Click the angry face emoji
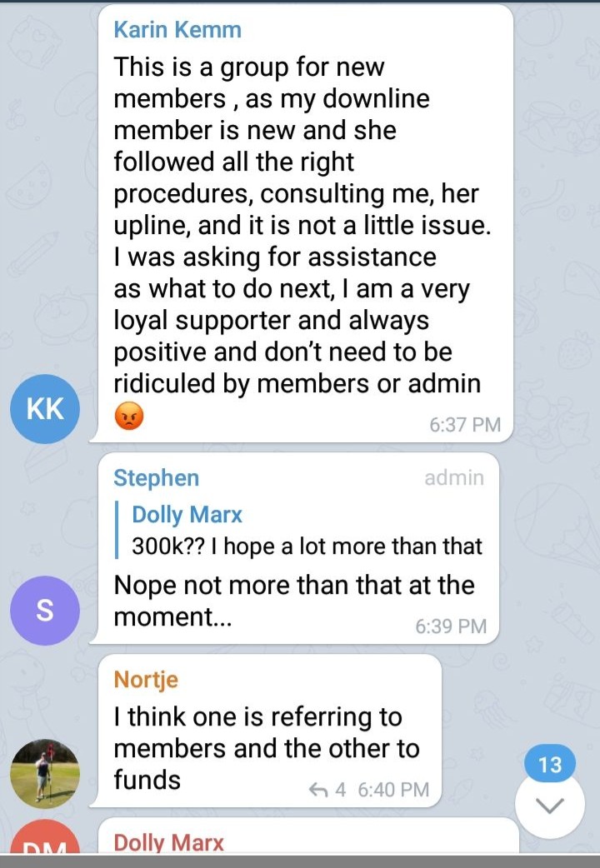600x868 pixels. tap(128, 416)
